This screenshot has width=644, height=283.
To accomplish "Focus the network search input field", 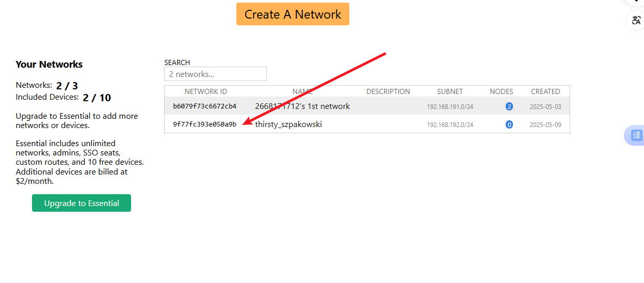I will (215, 74).
